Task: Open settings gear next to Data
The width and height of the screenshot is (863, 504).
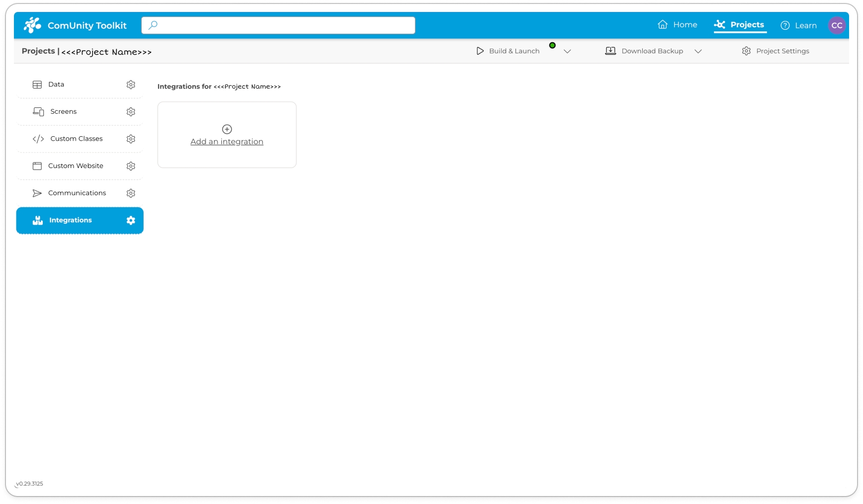Action: (x=131, y=84)
